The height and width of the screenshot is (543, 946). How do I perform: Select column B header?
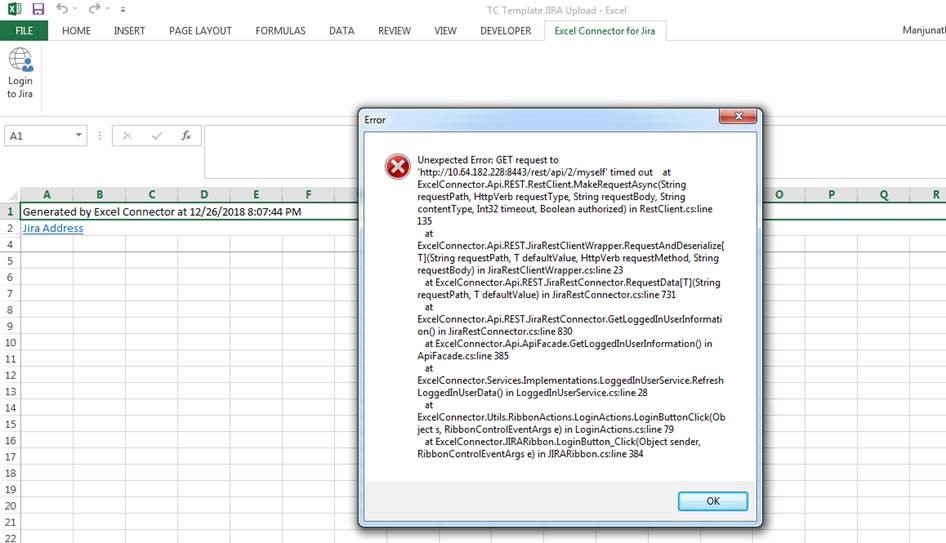pos(100,194)
